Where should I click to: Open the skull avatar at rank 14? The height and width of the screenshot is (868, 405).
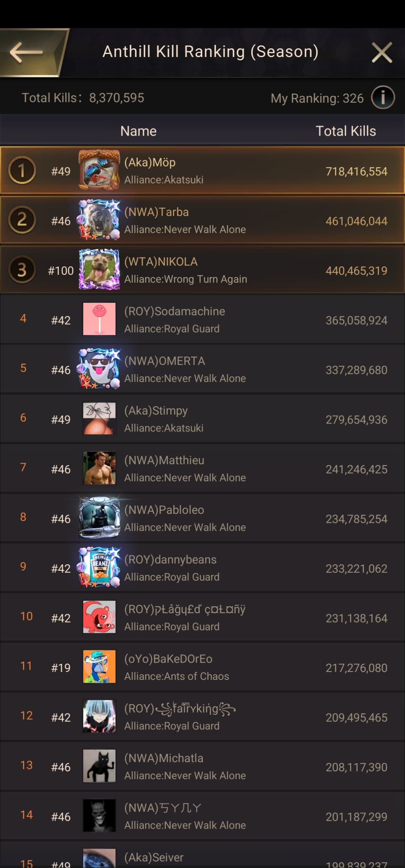coord(99,816)
